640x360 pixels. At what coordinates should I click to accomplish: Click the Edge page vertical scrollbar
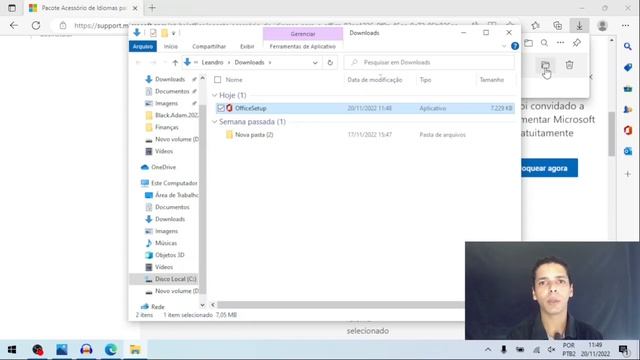611,133
